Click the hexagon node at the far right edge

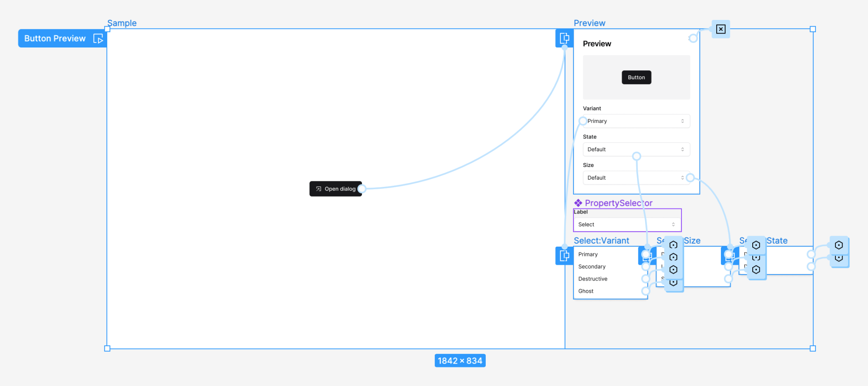coord(838,245)
